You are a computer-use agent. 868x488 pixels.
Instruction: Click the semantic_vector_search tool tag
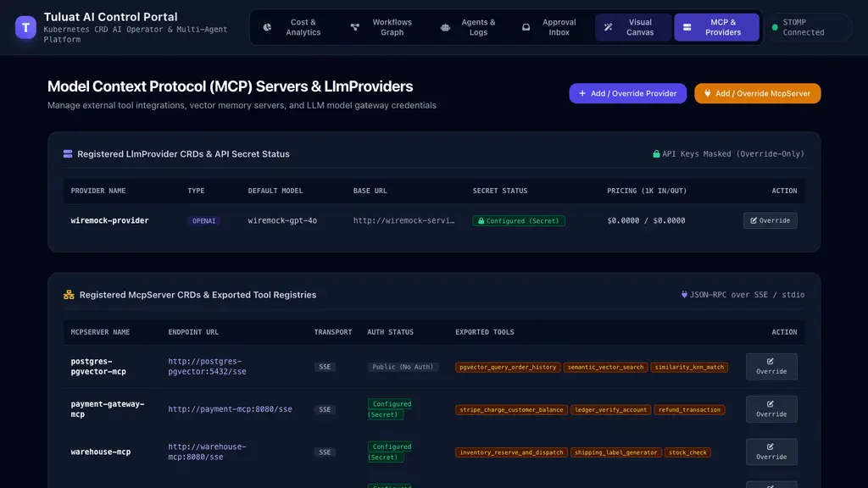click(x=605, y=367)
